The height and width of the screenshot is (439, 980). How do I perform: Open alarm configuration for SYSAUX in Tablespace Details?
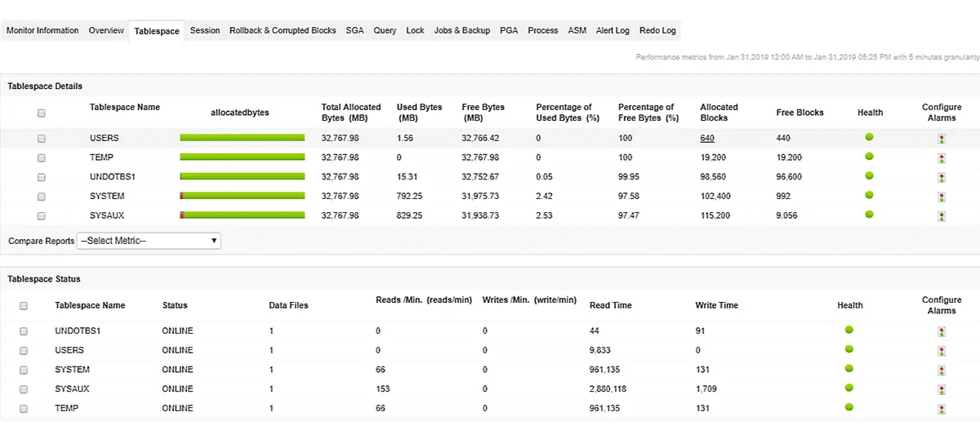[x=942, y=216]
